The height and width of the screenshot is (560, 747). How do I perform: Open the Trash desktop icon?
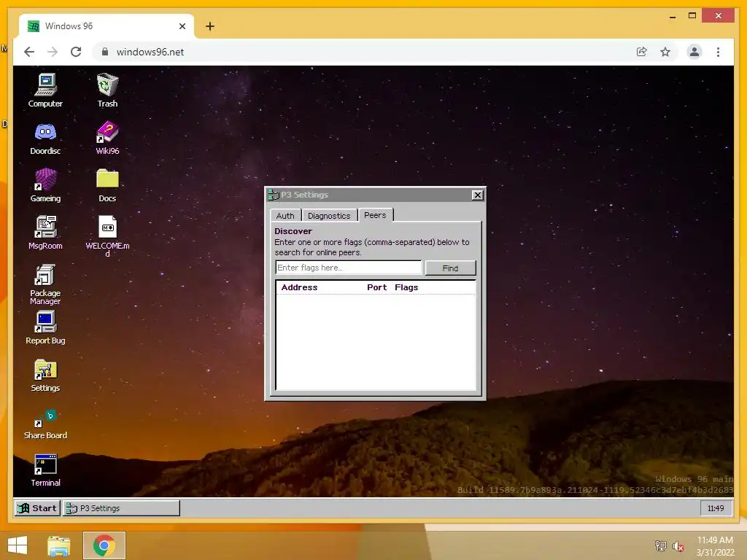point(107,90)
